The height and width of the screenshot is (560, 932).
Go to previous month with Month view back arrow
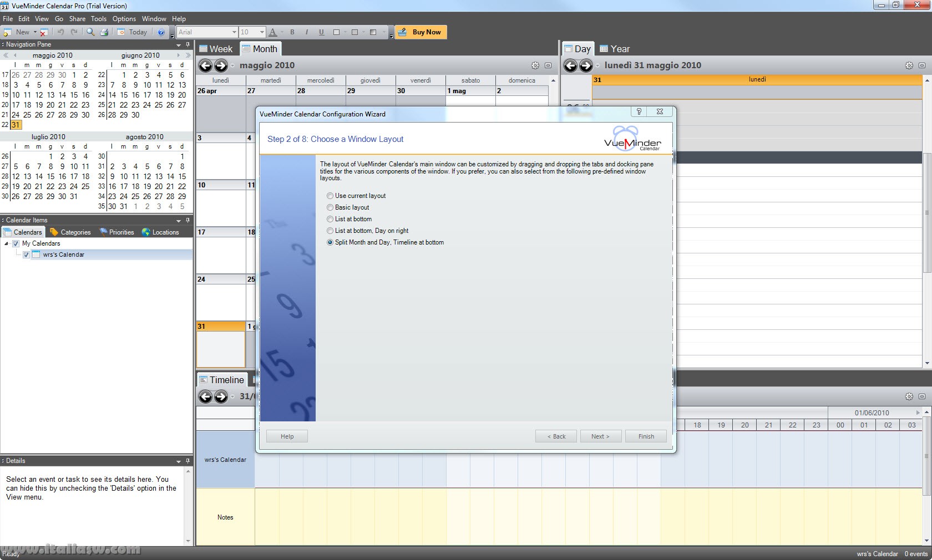tap(205, 65)
